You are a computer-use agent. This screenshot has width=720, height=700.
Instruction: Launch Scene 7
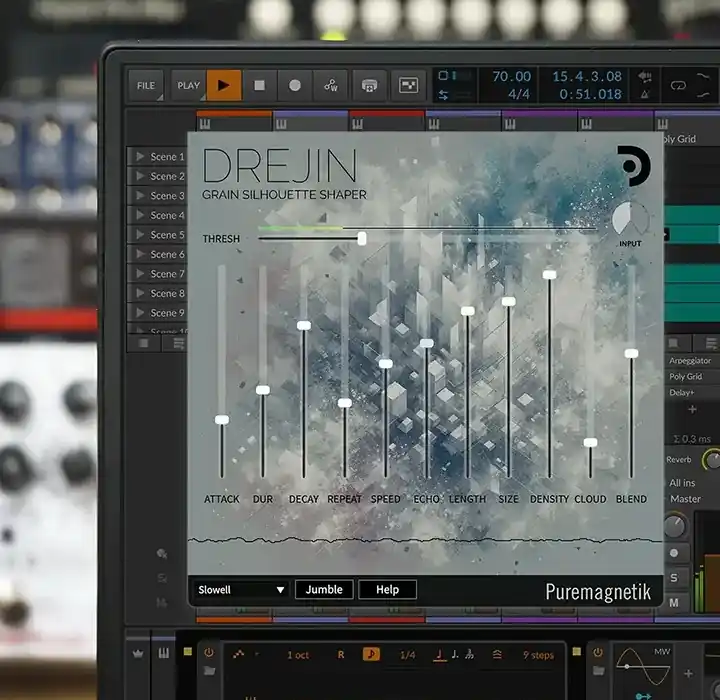pyautogui.click(x=140, y=274)
